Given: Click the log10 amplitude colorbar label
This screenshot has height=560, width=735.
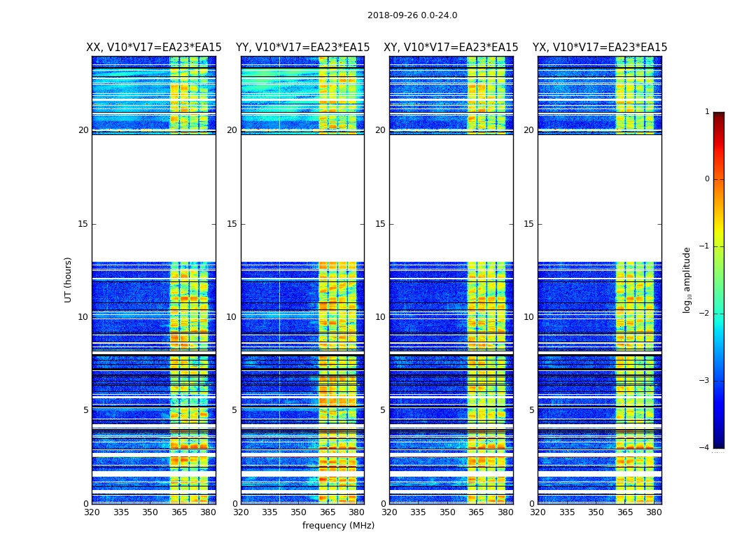Looking at the screenshot, I should click(x=687, y=280).
